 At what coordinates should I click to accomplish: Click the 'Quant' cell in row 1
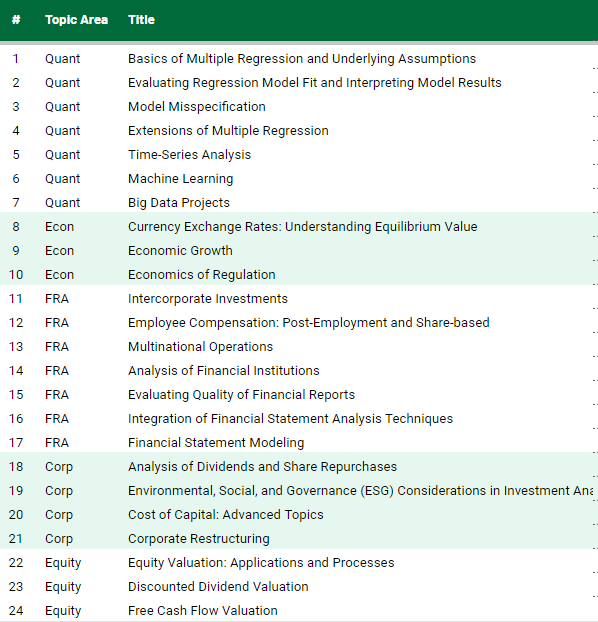[x=62, y=59]
